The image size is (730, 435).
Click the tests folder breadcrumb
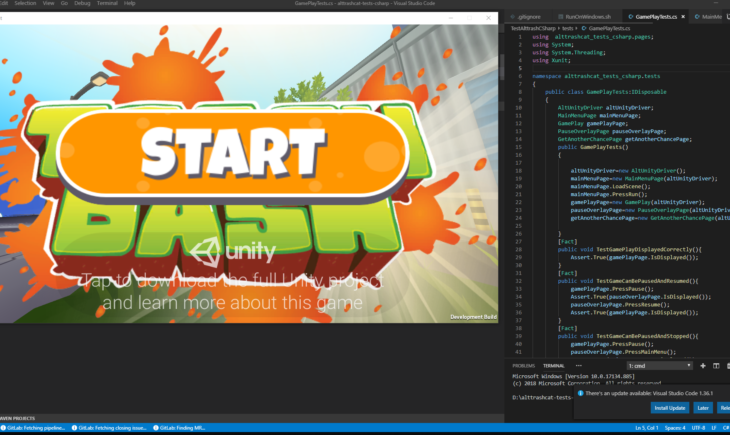pos(568,28)
